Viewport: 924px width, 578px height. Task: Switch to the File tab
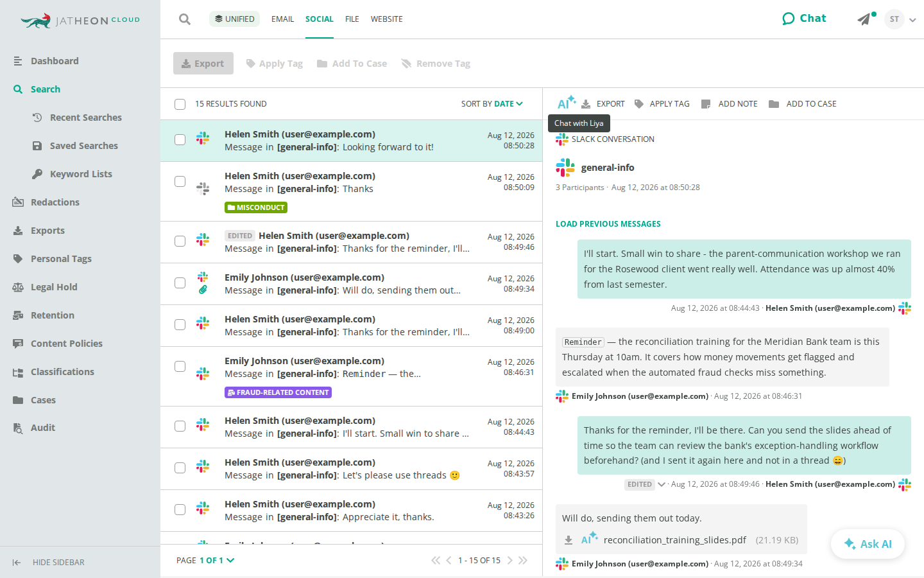[352, 19]
